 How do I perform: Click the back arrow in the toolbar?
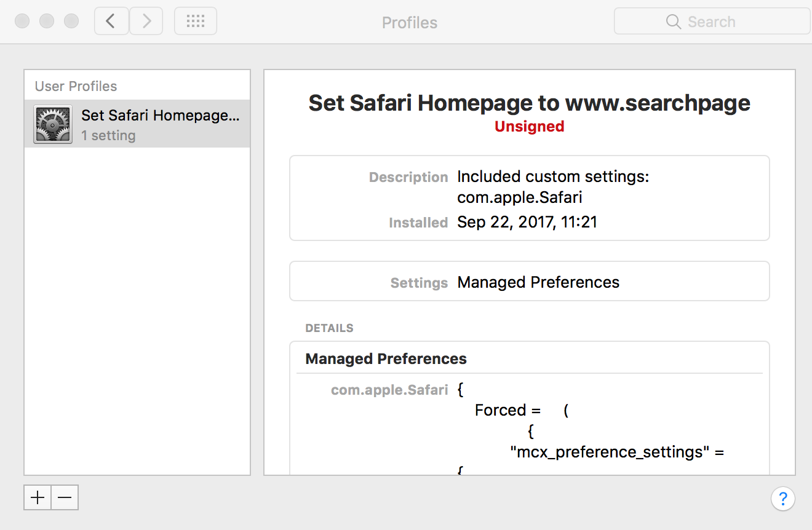(111, 22)
